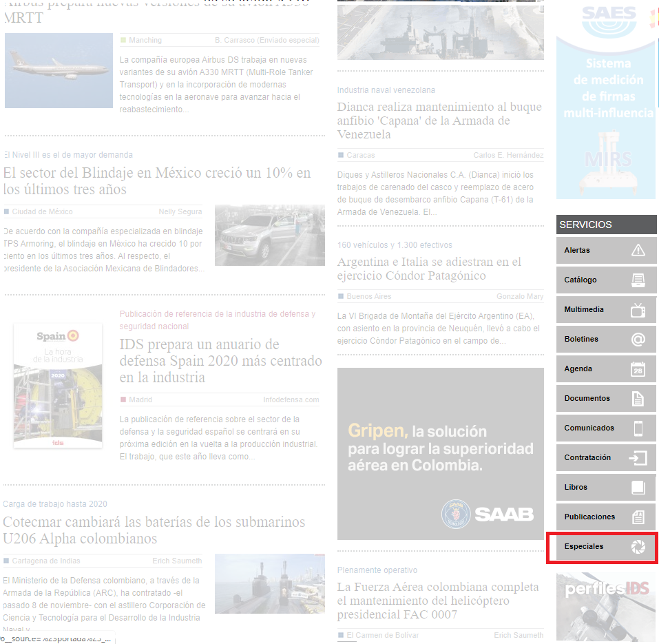This screenshot has height=644, width=659.
Task: Click the perfiles IDS banner
Action: click(606, 606)
